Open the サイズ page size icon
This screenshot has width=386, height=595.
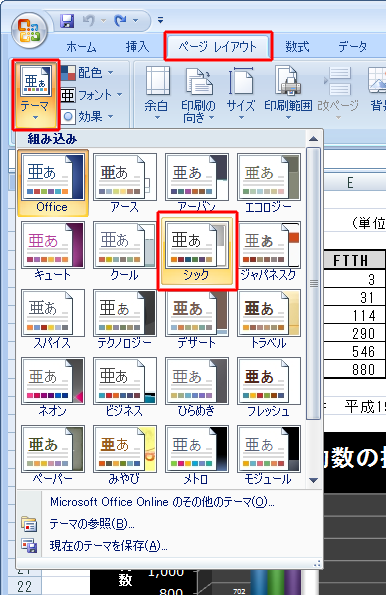tap(241, 94)
